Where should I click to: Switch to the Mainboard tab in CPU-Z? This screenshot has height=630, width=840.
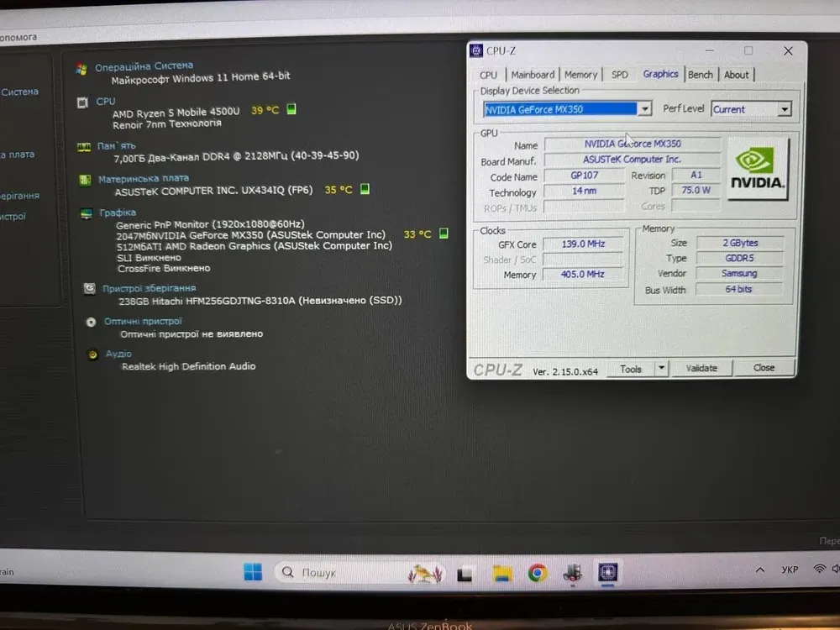click(533, 75)
